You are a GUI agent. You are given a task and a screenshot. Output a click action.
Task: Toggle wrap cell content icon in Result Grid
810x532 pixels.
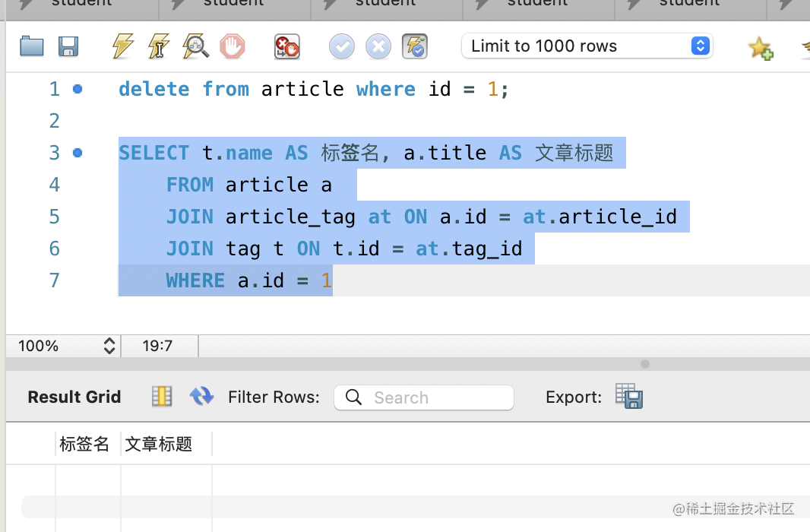click(162, 397)
